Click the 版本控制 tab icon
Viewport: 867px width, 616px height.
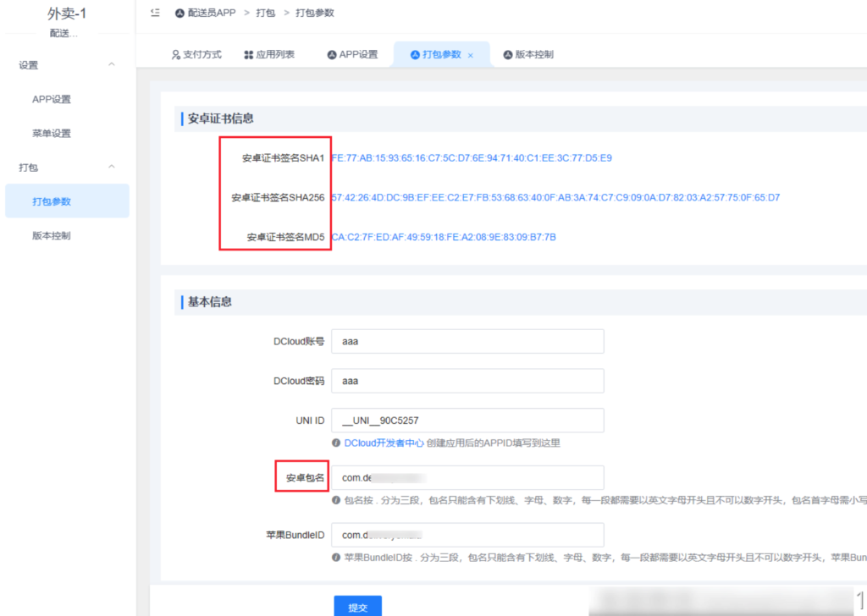[x=508, y=55]
